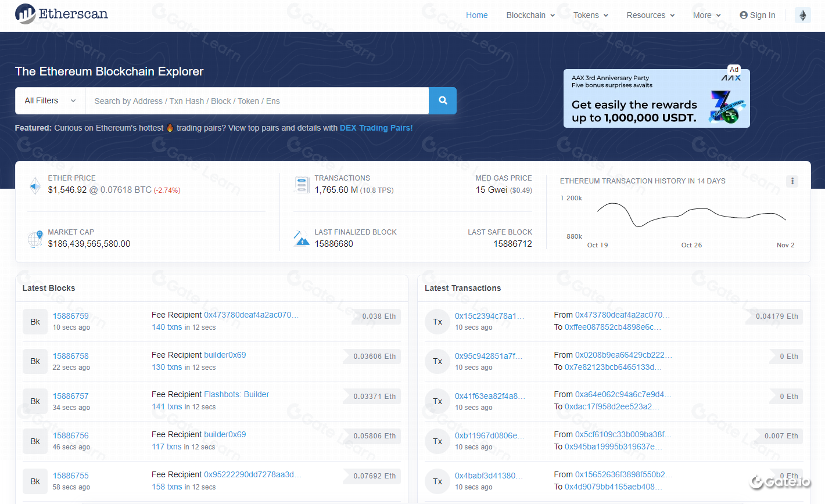Image resolution: width=825 pixels, height=504 pixels.
Task: Click the Transactions list icon
Action: coord(302,185)
